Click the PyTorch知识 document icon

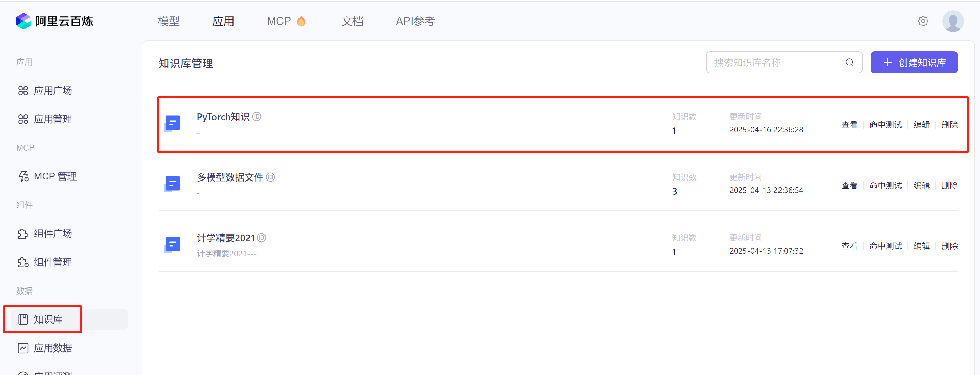pyautogui.click(x=172, y=123)
